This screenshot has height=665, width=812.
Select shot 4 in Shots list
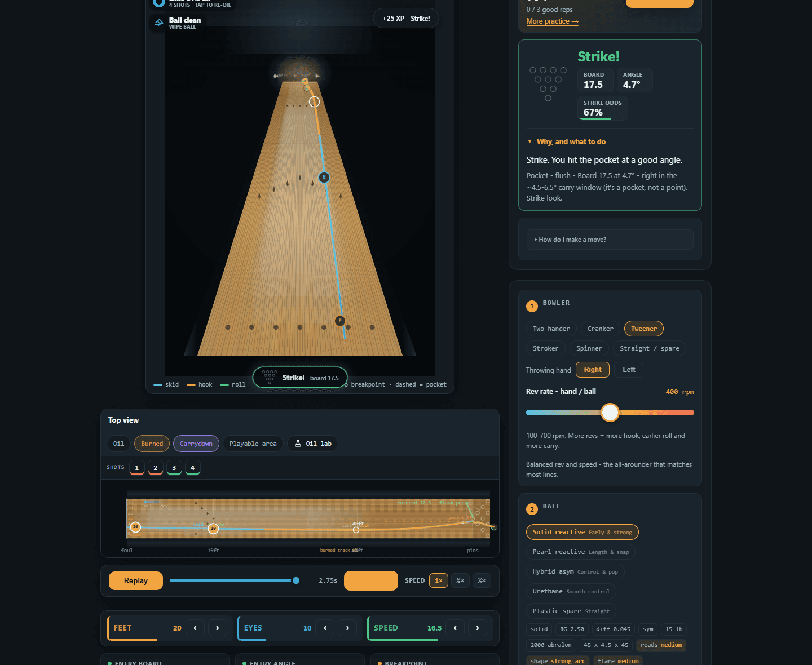pos(193,468)
